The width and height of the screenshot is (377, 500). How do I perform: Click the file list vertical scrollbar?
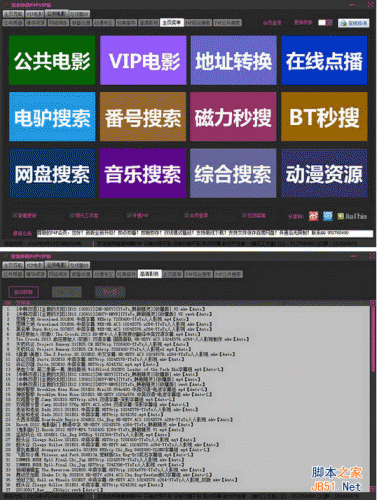coord(373,397)
